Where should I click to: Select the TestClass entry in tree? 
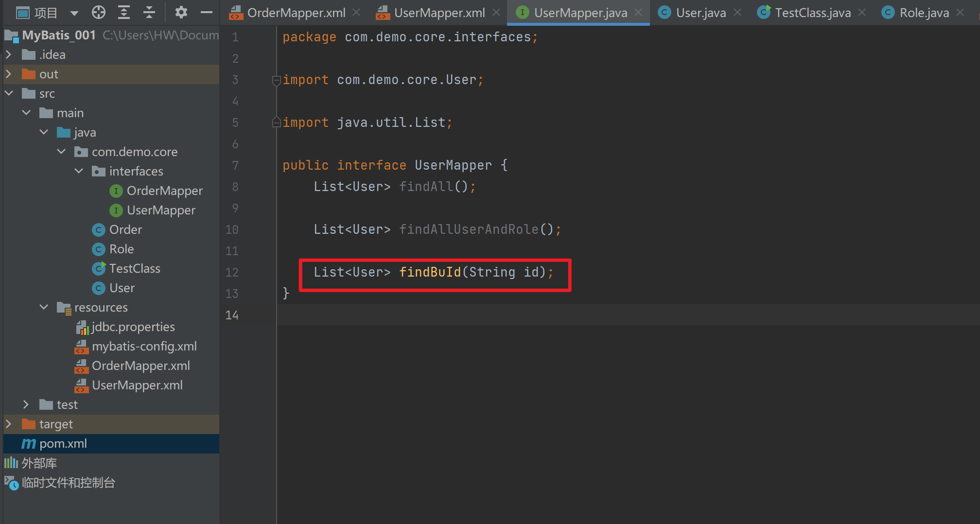(x=135, y=268)
